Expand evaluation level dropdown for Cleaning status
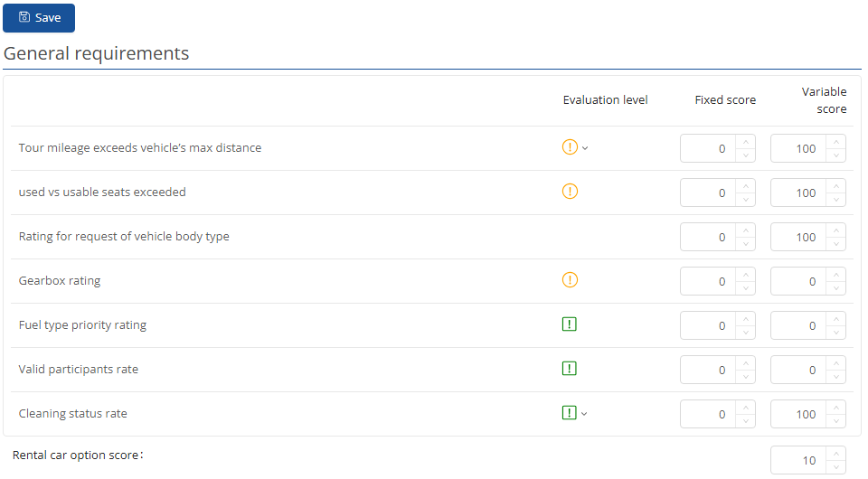 click(585, 414)
